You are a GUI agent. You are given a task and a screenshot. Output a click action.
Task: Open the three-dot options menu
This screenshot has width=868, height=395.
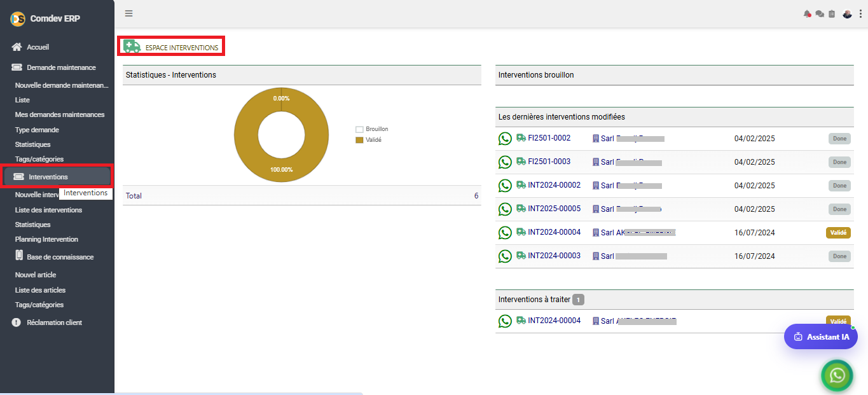(x=860, y=14)
